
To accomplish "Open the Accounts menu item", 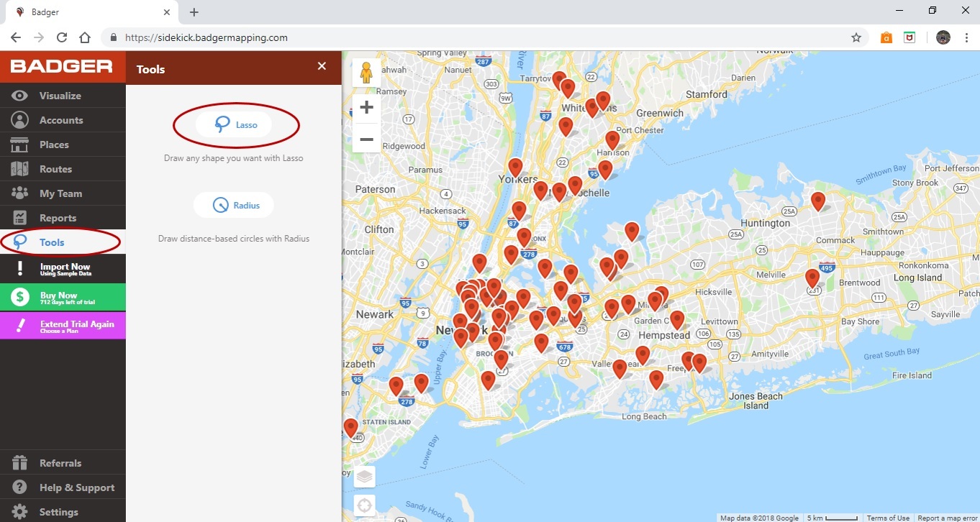I will tap(63, 120).
